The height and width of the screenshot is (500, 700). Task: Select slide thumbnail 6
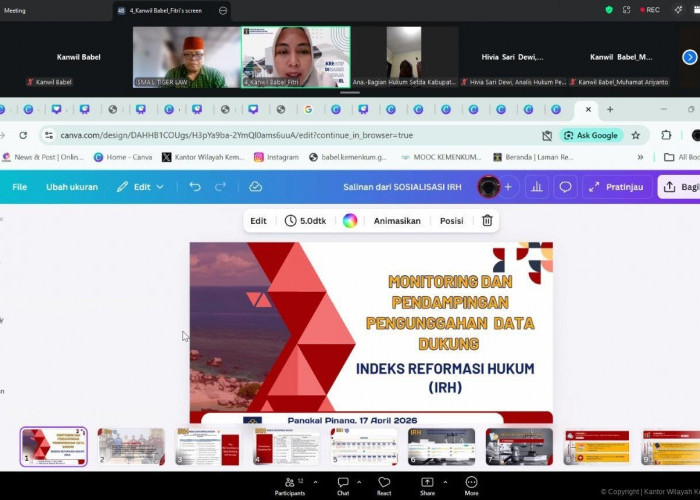click(x=442, y=446)
